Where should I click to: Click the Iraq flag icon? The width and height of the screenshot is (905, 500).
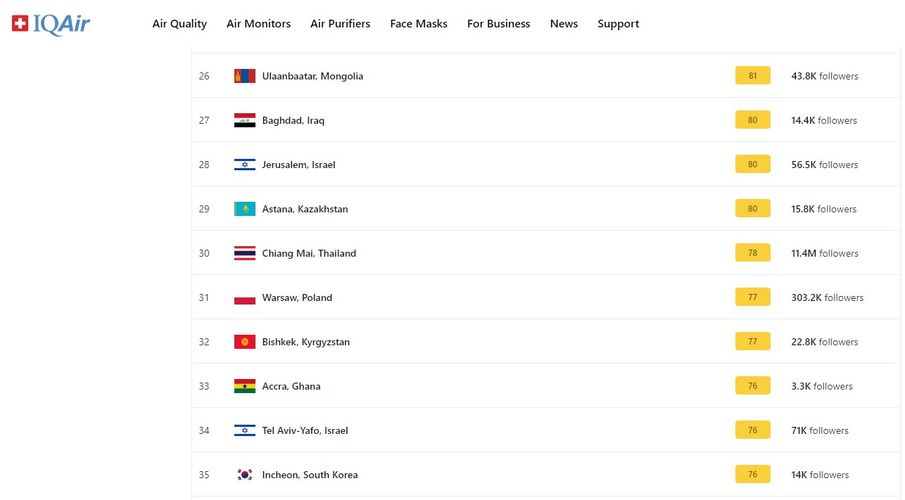[244, 120]
